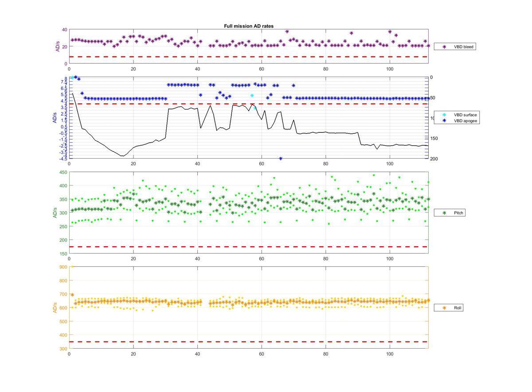532x392 pixels.
Task: Click x-axis tick 100 under Roll plot
Action: pos(390,353)
